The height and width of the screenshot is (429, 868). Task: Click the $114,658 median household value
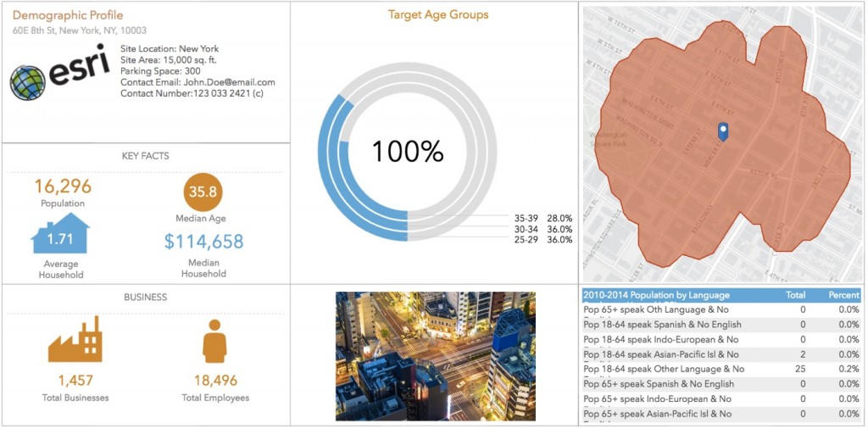203,242
